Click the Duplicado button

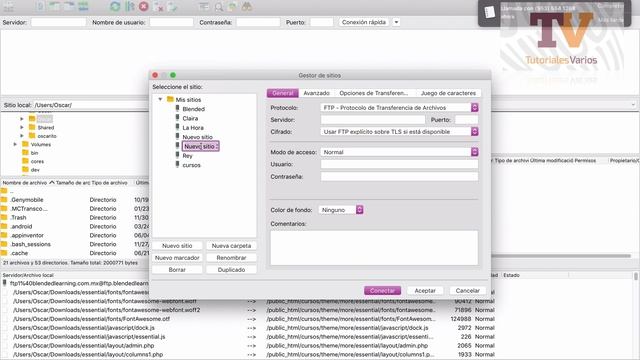tap(231, 270)
